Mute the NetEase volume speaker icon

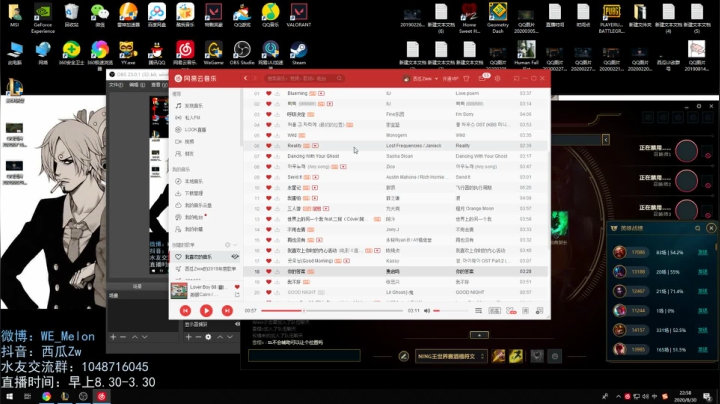pos(427,311)
